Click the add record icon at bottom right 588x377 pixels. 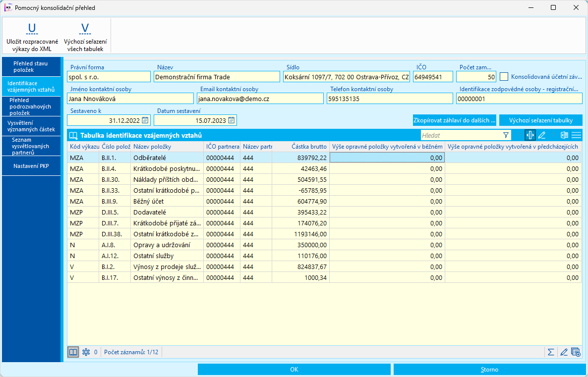576,352
